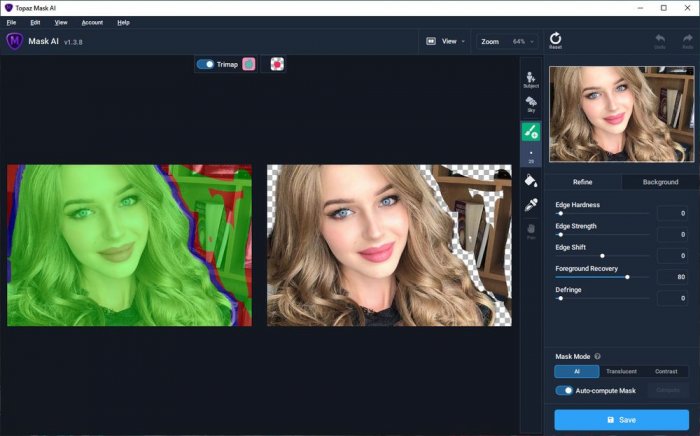The width and height of the screenshot is (700, 436).
Task: Toggle the Trimap switch
Action: [x=205, y=64]
